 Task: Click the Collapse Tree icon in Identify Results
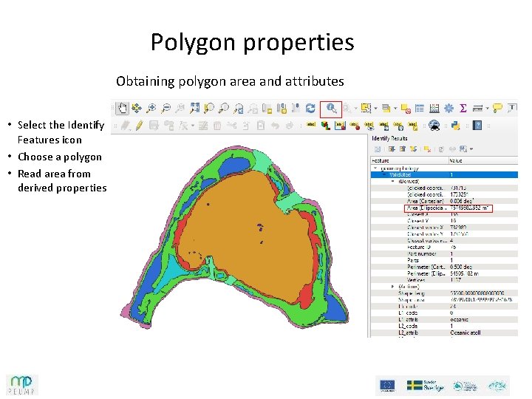pos(403,149)
